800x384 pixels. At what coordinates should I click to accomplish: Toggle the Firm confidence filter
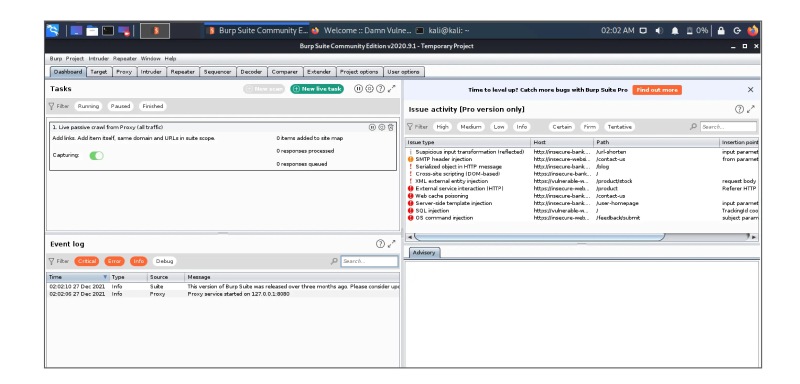click(x=589, y=126)
